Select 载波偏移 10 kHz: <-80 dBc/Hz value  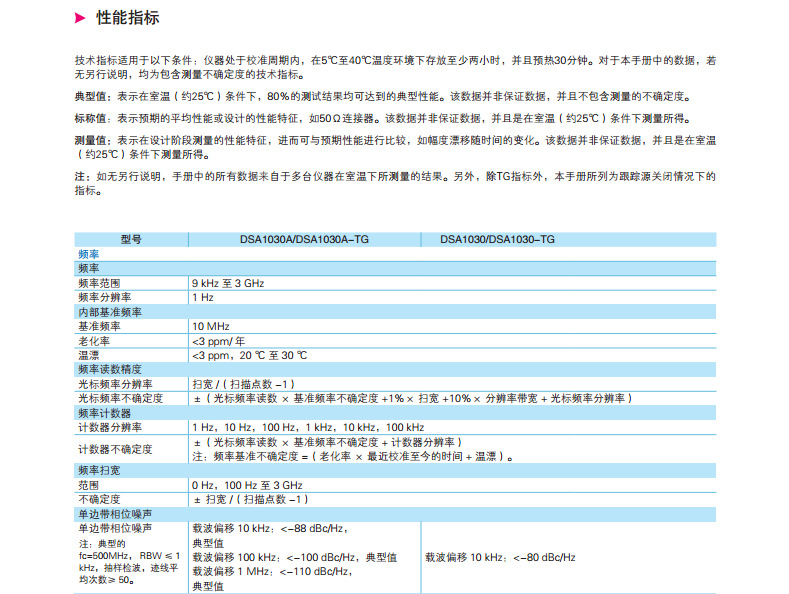tap(500, 557)
